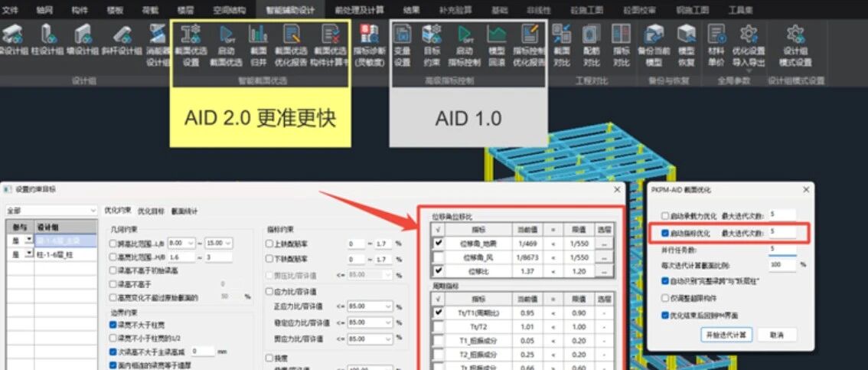Expand 优化设置导入导出 dropdown arrow
This screenshot has height=370, width=868.
[x=749, y=71]
